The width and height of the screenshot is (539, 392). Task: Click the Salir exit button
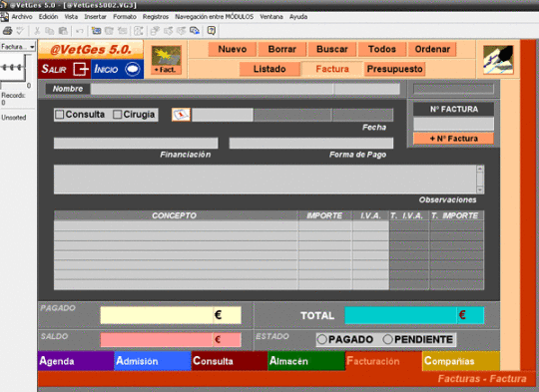(x=64, y=69)
